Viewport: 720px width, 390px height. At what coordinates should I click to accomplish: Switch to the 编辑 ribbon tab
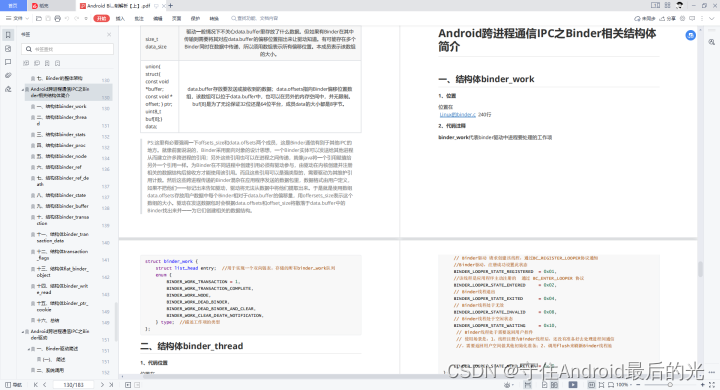point(158,19)
